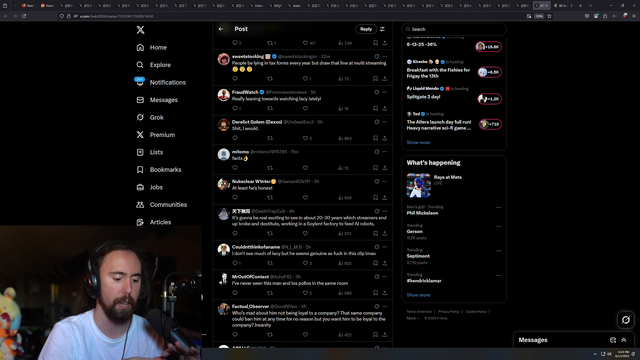The height and width of the screenshot is (360, 640).
Task: Reload the page in browser toolbar
Action: (x=24, y=16)
